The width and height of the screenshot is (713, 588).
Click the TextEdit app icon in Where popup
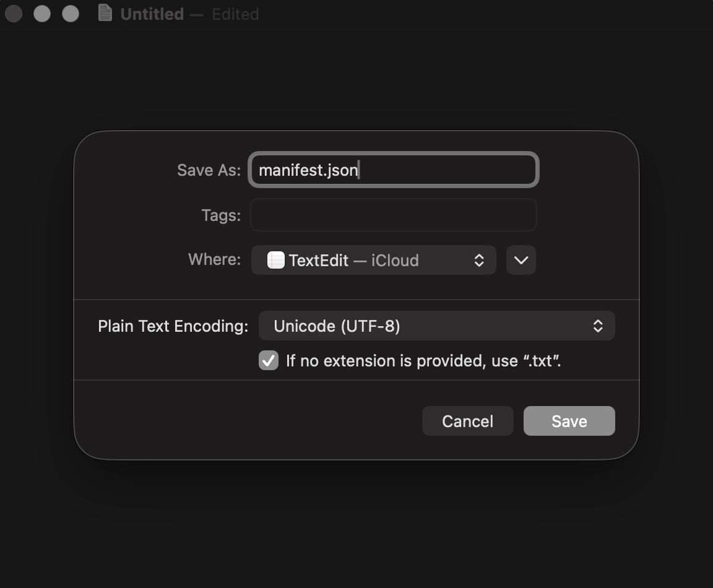tap(276, 260)
